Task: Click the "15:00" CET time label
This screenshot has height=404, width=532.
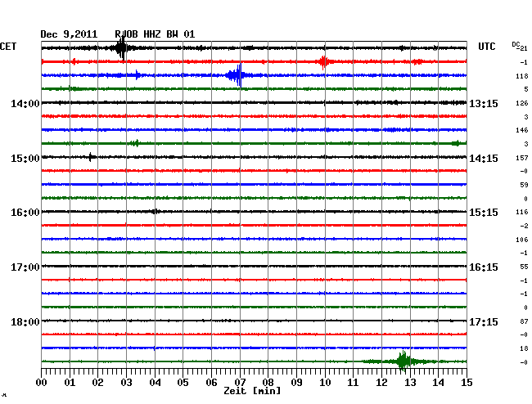Action: point(25,159)
